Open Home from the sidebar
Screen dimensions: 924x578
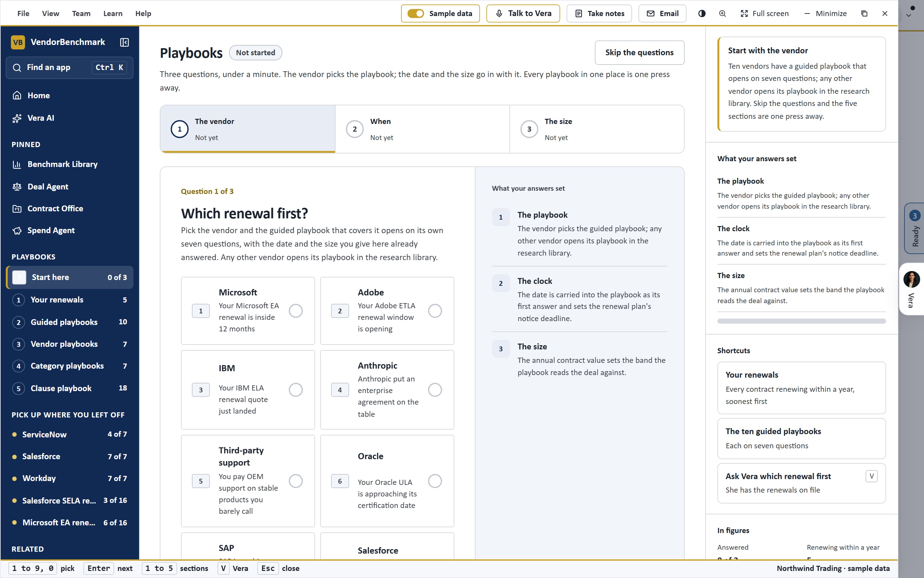(70, 96)
